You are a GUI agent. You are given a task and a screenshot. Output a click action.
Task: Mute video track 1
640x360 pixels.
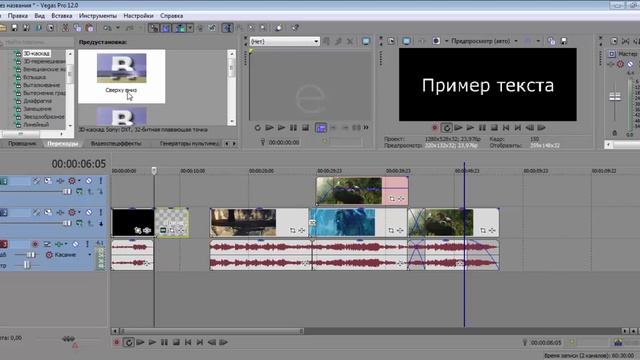(x=89, y=180)
